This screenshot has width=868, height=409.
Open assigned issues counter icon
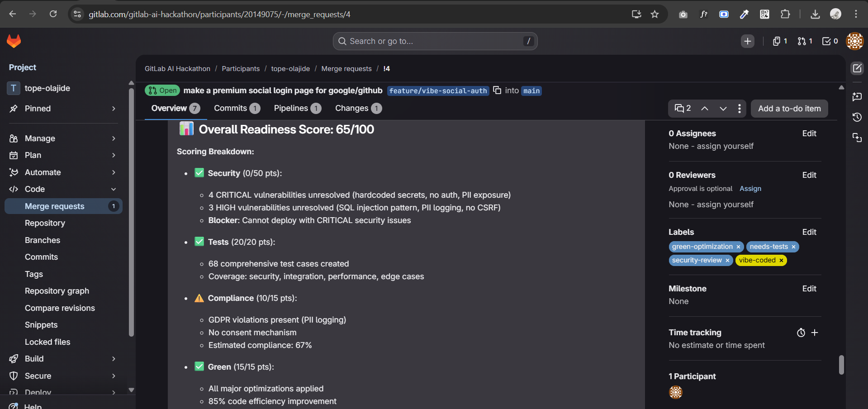(x=780, y=41)
